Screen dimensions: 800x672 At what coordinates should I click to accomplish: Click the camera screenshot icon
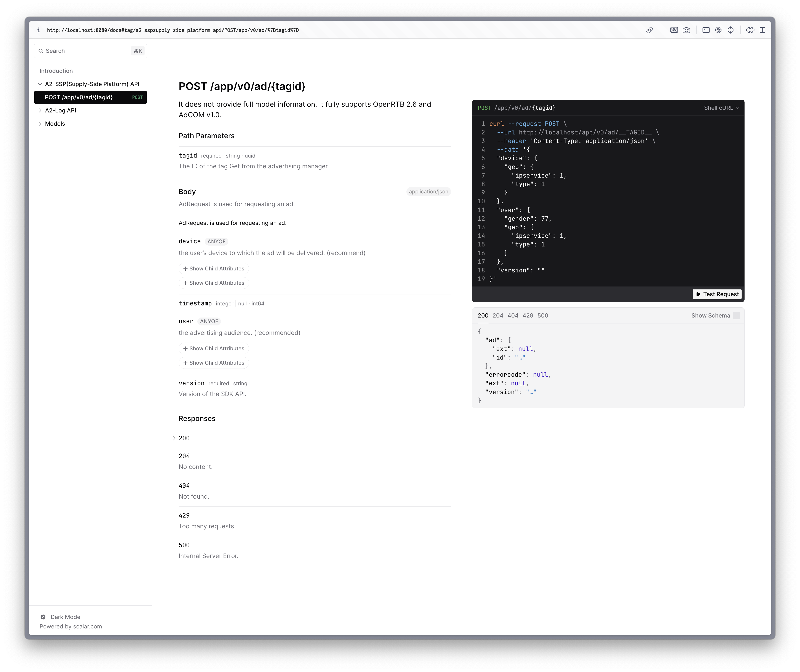[686, 30]
